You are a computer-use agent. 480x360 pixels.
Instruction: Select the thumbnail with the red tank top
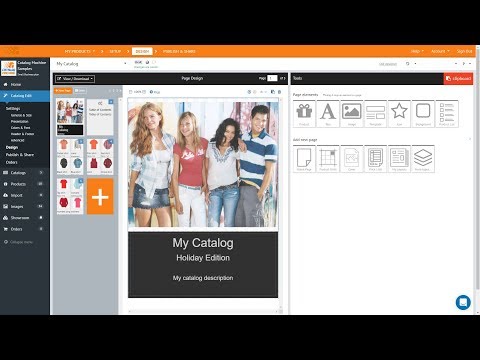[x=100, y=157]
